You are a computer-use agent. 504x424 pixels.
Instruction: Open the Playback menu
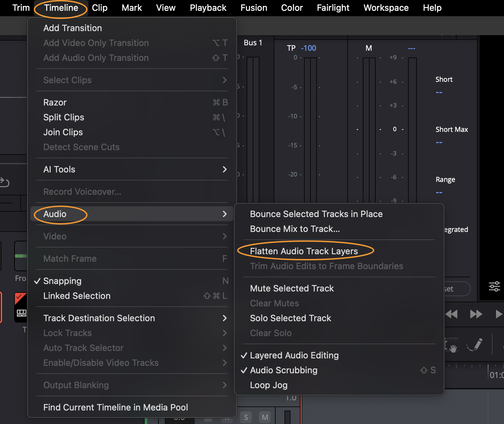[208, 8]
